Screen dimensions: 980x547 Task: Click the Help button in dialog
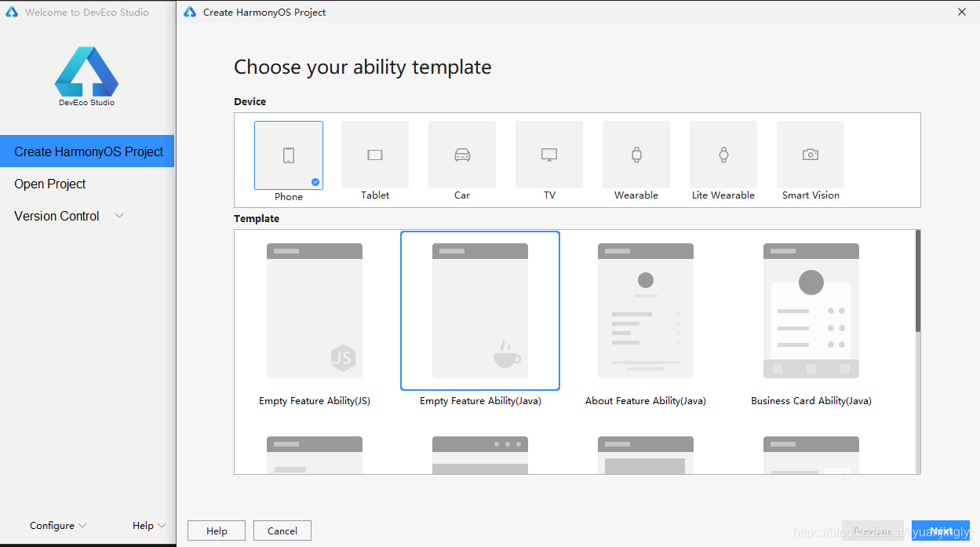[217, 531]
